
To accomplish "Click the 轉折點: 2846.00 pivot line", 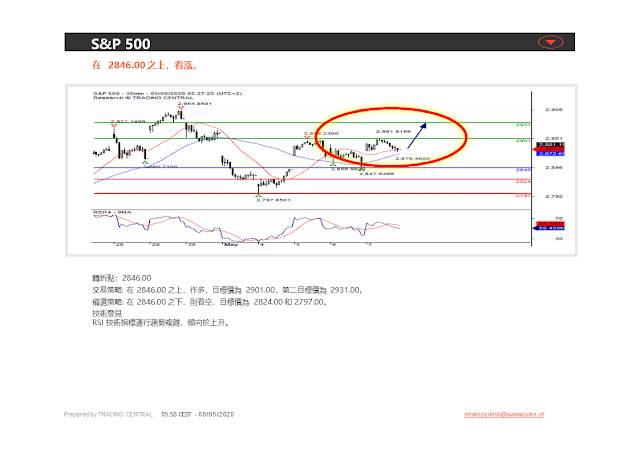I will click(x=122, y=278).
